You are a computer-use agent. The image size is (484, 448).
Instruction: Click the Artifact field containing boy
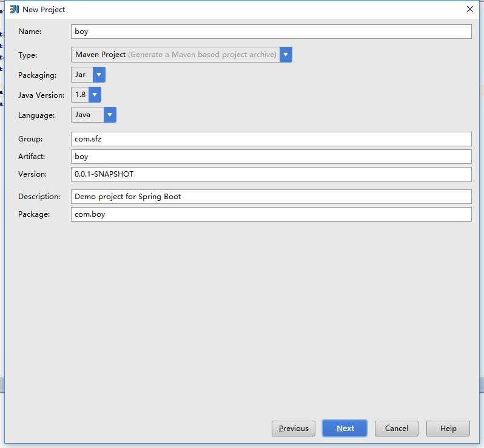[x=271, y=157]
